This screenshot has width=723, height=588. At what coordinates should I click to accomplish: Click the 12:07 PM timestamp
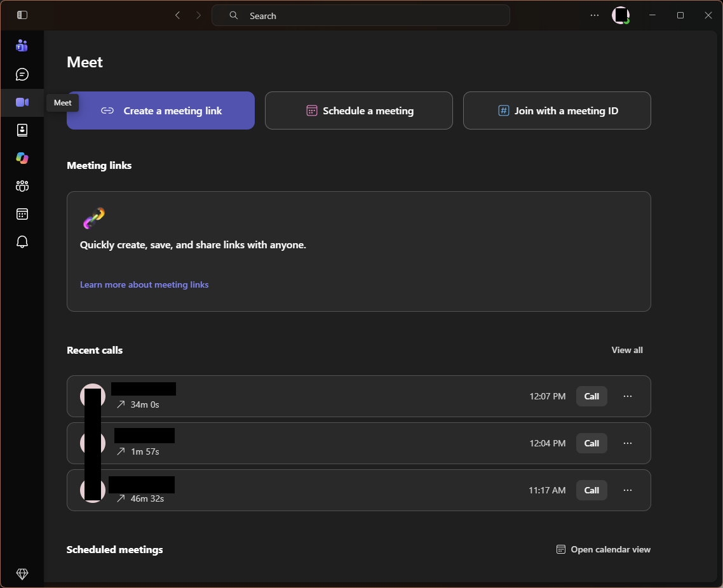click(547, 396)
